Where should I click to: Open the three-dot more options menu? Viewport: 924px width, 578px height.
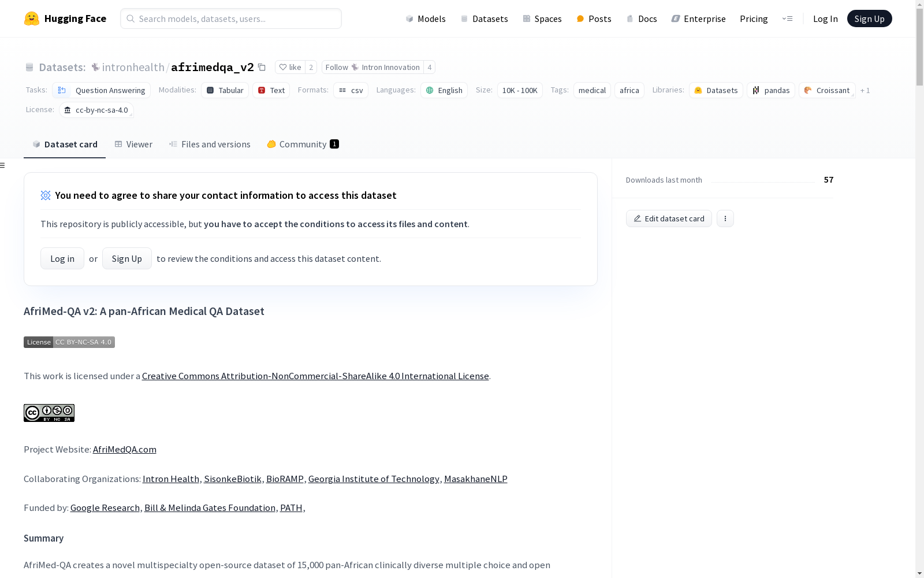pyautogui.click(x=725, y=218)
